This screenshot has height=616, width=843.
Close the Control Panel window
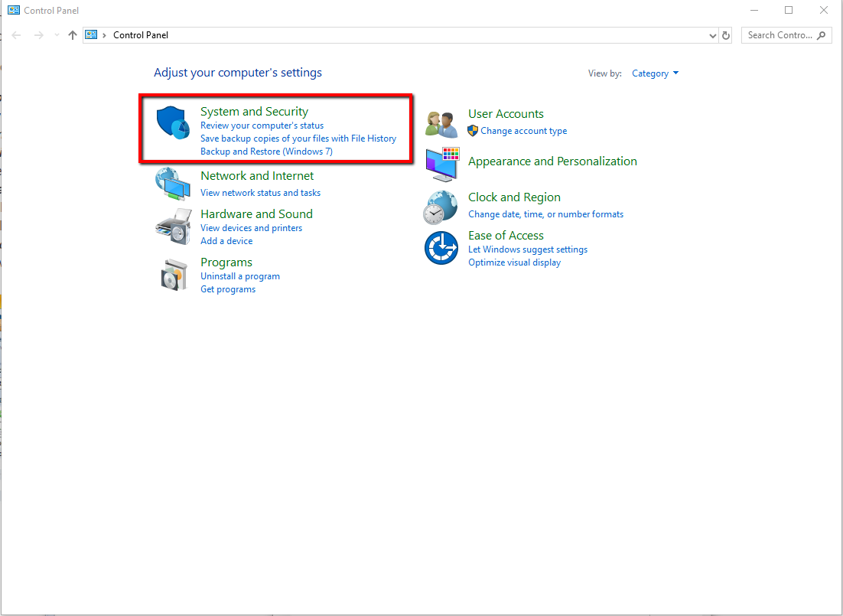[x=824, y=10]
